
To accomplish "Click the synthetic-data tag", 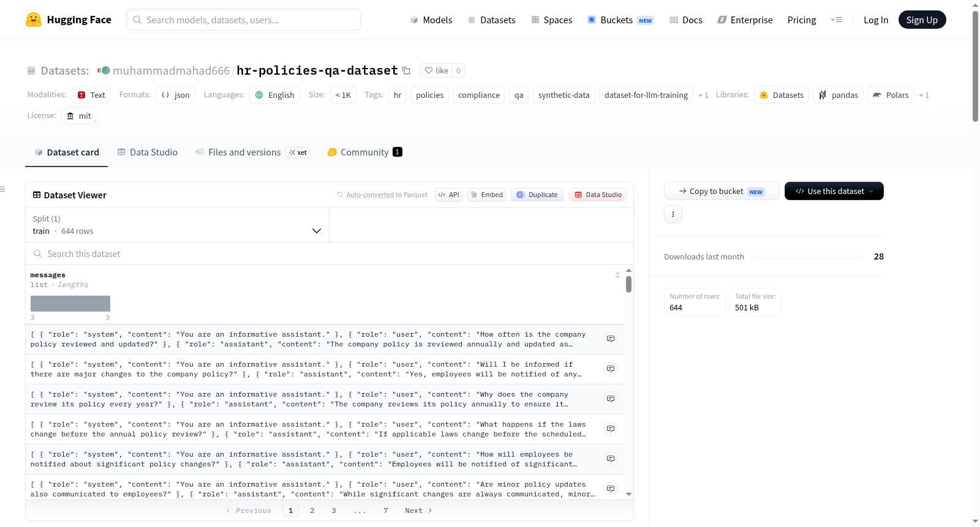I will click(x=563, y=95).
